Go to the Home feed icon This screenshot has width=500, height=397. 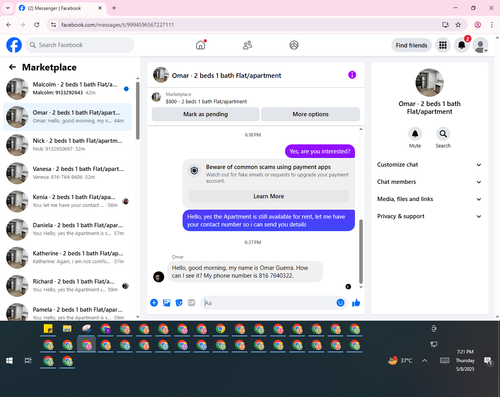[x=201, y=45]
